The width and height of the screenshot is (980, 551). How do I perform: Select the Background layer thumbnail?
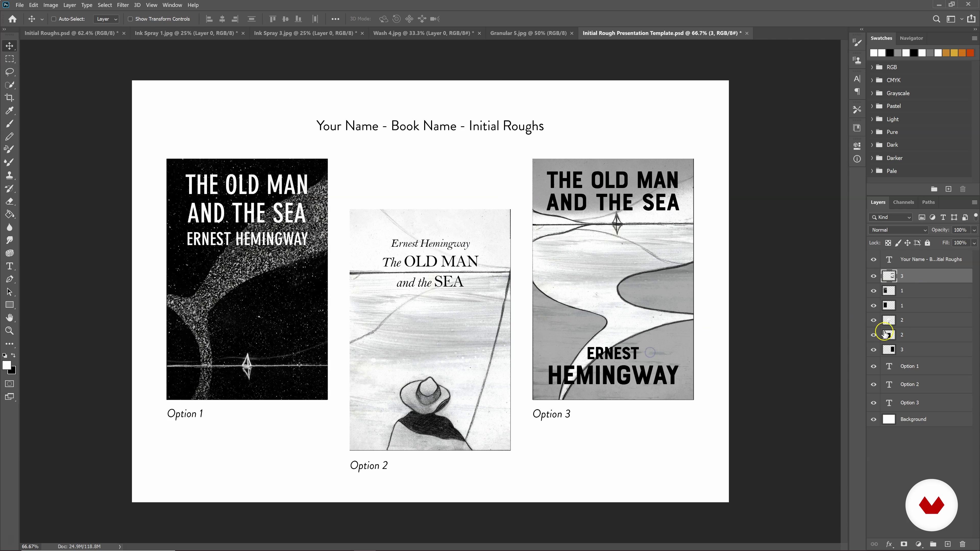pos(889,419)
